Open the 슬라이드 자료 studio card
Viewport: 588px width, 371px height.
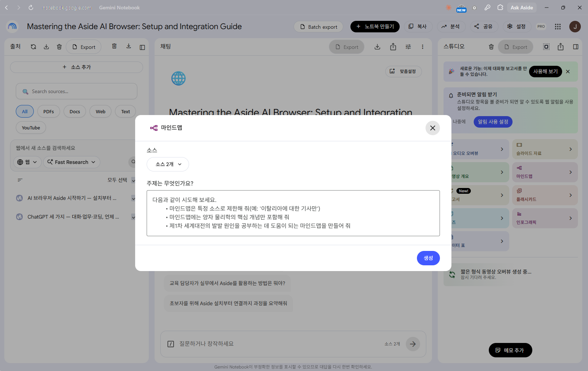click(545, 149)
